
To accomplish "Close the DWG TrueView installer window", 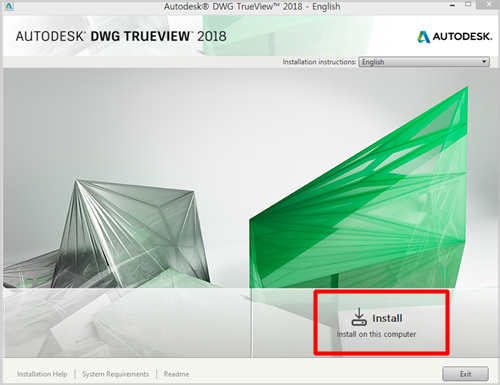I will click(x=490, y=5).
